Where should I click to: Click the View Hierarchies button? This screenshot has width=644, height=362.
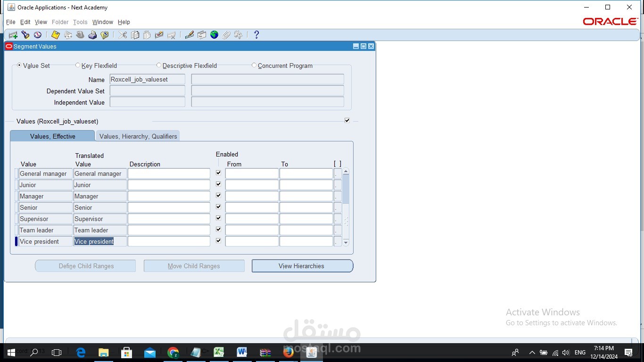point(302,266)
